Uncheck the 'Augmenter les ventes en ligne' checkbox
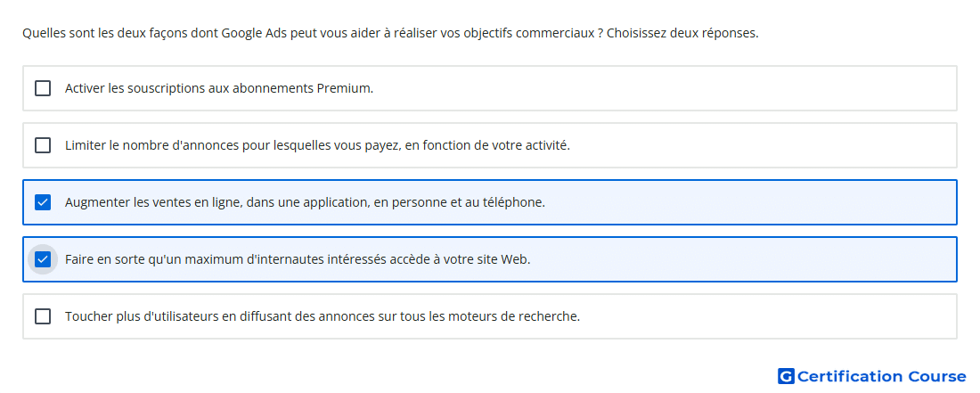 pyautogui.click(x=43, y=202)
